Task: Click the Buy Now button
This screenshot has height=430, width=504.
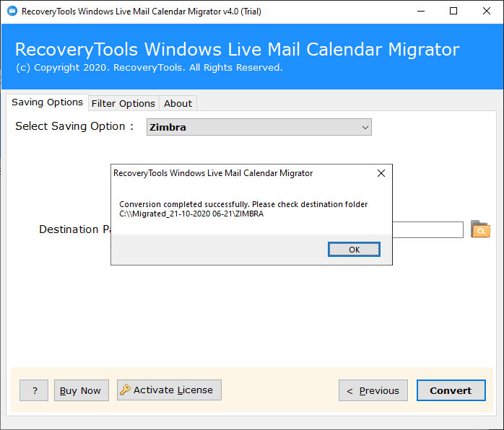Action: [x=82, y=390]
